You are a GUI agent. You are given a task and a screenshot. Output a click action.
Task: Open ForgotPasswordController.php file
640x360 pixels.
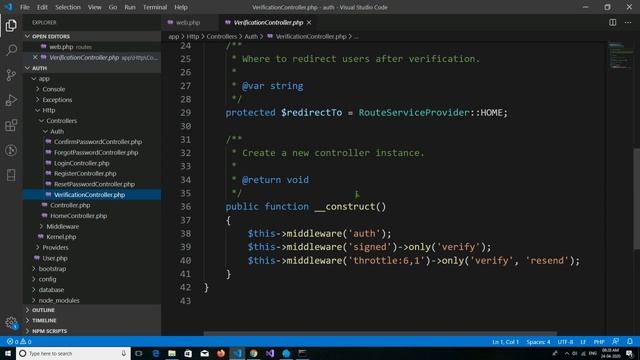coord(96,152)
